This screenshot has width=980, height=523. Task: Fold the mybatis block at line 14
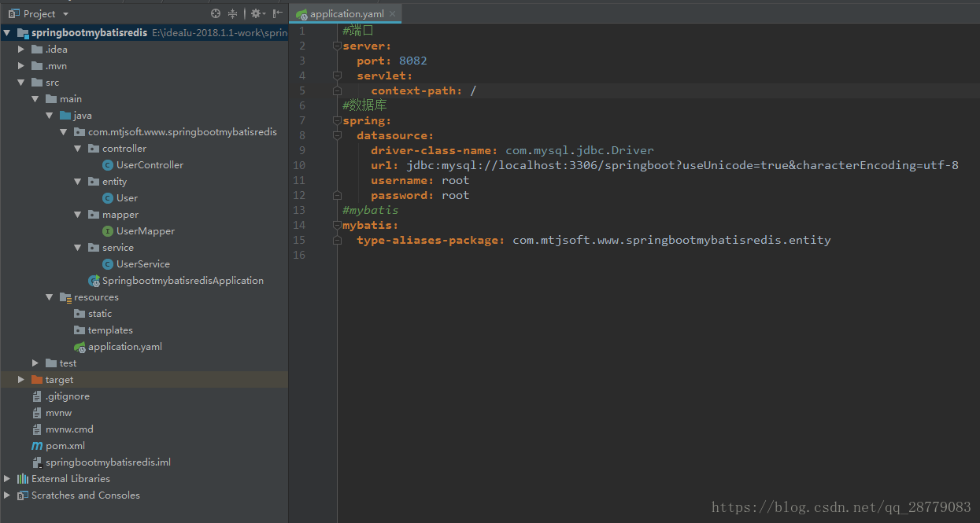[x=337, y=226]
